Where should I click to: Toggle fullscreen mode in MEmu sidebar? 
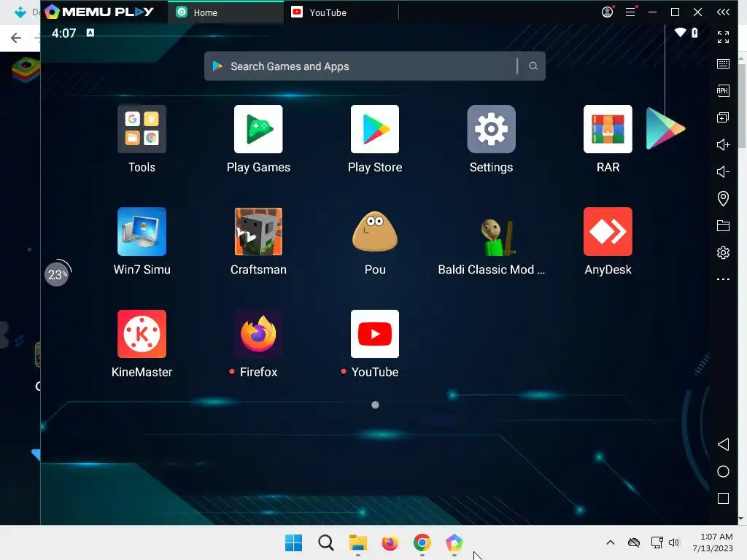(723, 37)
